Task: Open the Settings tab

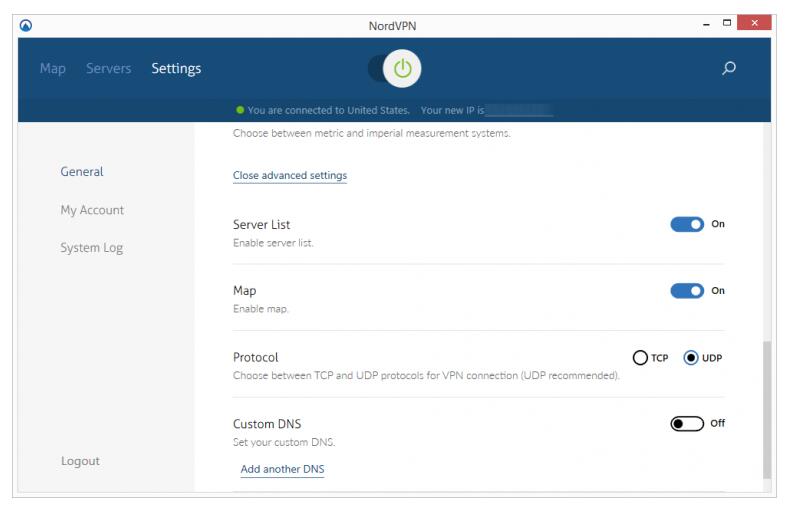Action: click(176, 68)
